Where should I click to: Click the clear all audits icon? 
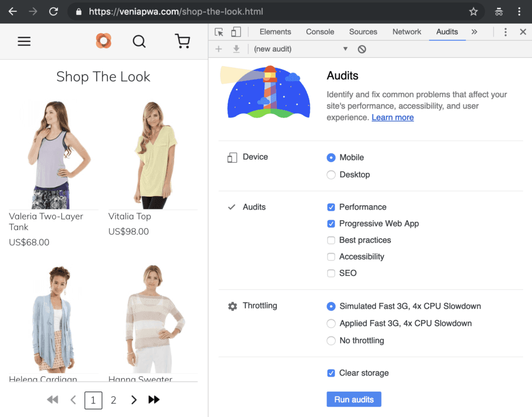pyautogui.click(x=362, y=49)
